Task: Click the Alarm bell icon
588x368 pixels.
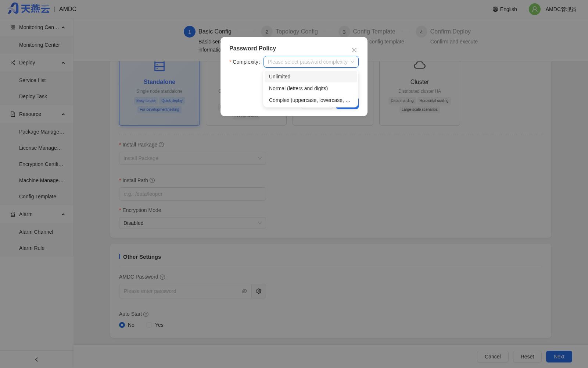Action: click(13, 214)
